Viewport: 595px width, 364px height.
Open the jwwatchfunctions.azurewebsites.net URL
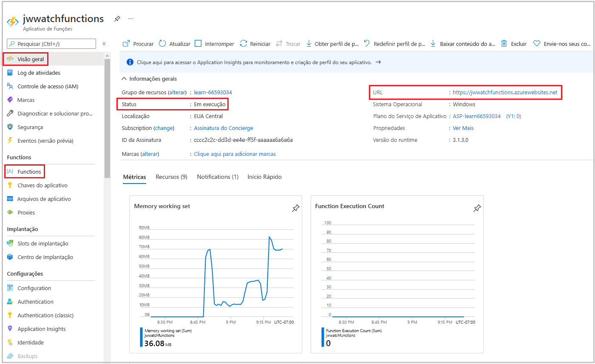pyautogui.click(x=505, y=92)
